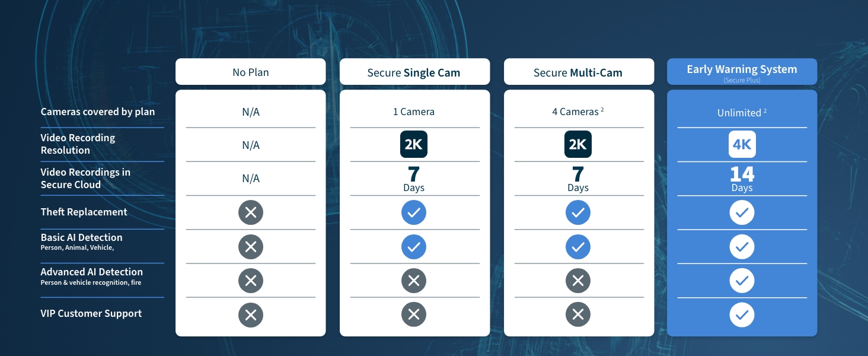Click the 14 Days value in Early Warning
The image size is (868, 356).
[742, 179]
